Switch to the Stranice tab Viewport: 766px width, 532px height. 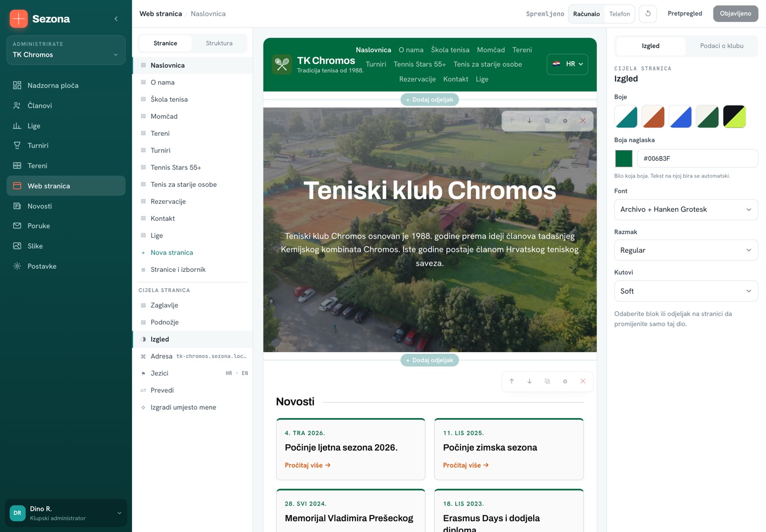165,44
